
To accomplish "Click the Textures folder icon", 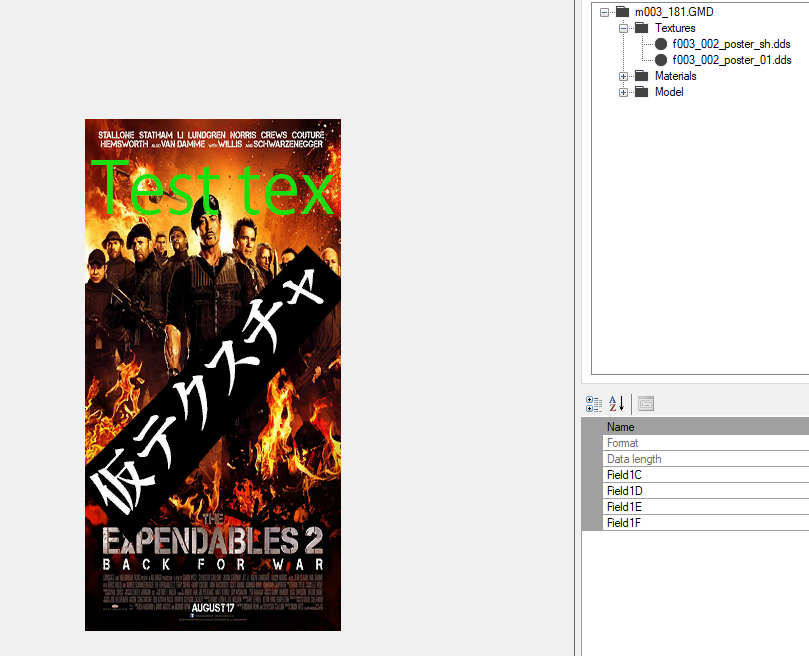I will (641, 27).
